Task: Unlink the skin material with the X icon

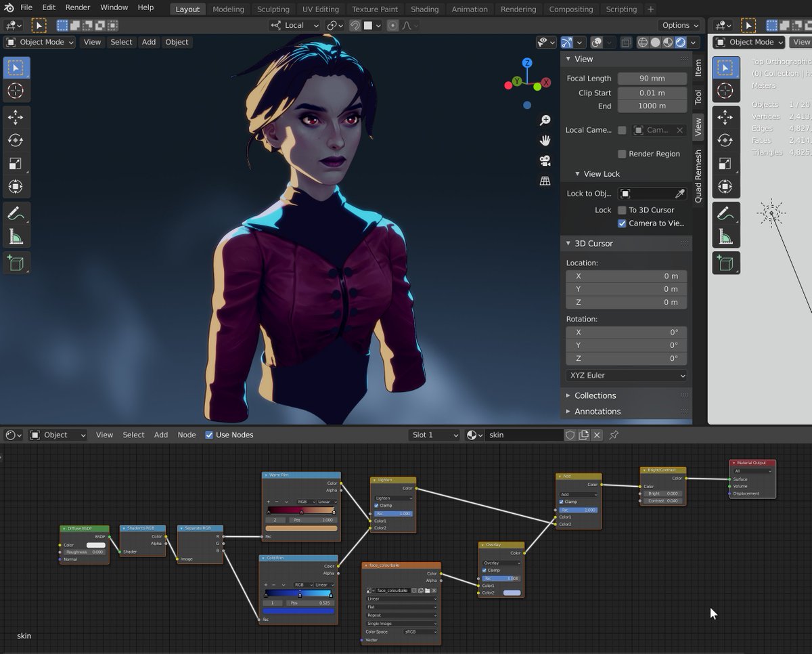Action: [596, 435]
